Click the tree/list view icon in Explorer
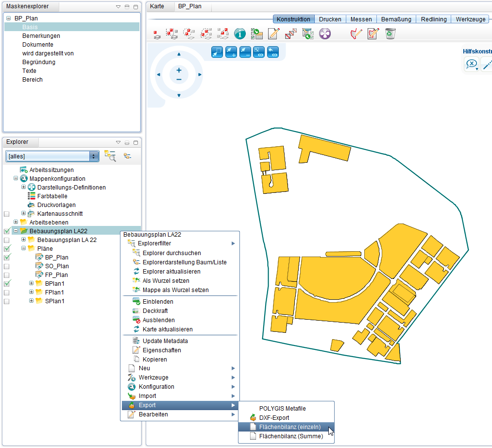This screenshot has width=492, height=448. pyautogui.click(x=127, y=156)
